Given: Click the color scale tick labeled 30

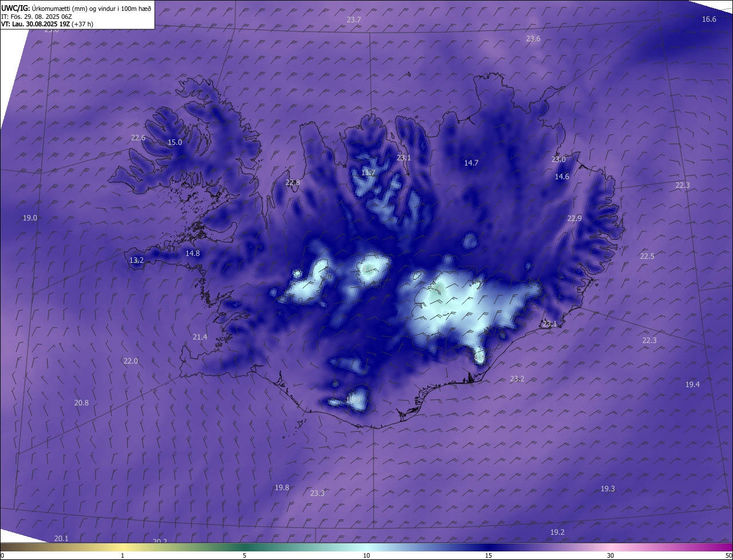Looking at the screenshot, I should (610, 556).
